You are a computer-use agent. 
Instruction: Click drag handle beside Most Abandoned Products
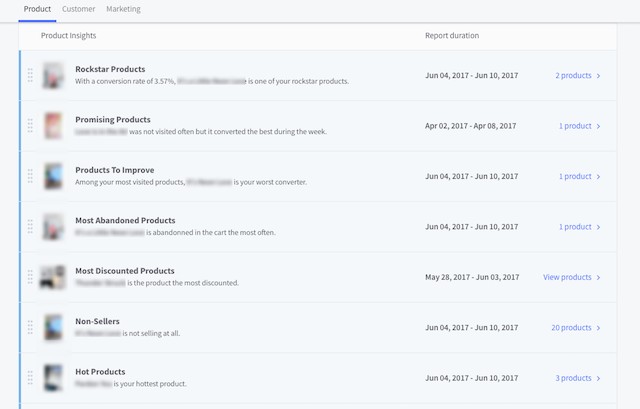point(30,227)
